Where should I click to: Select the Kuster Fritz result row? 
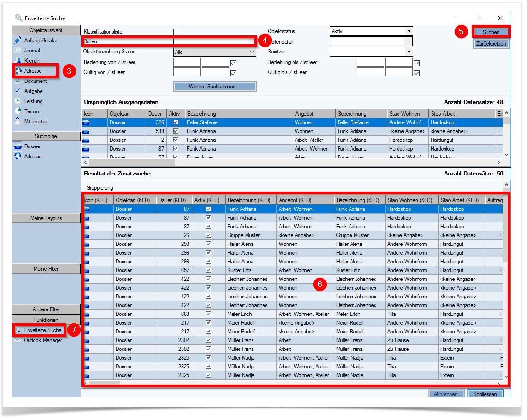click(293, 270)
